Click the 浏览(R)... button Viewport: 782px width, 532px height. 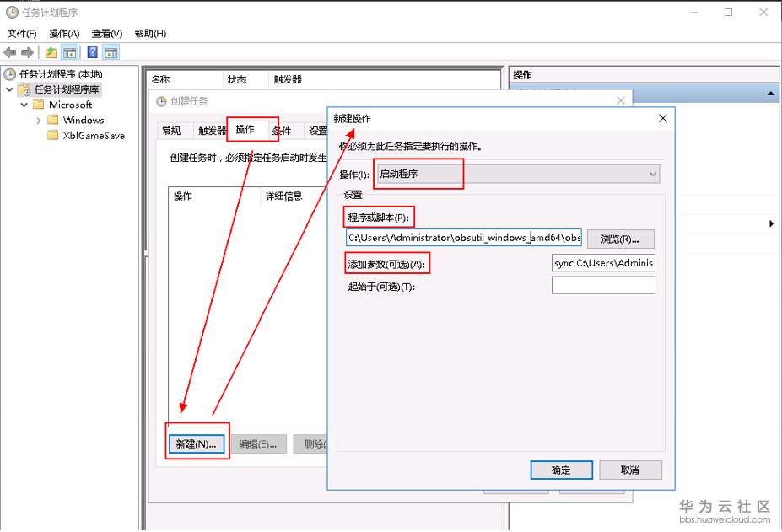click(x=620, y=239)
